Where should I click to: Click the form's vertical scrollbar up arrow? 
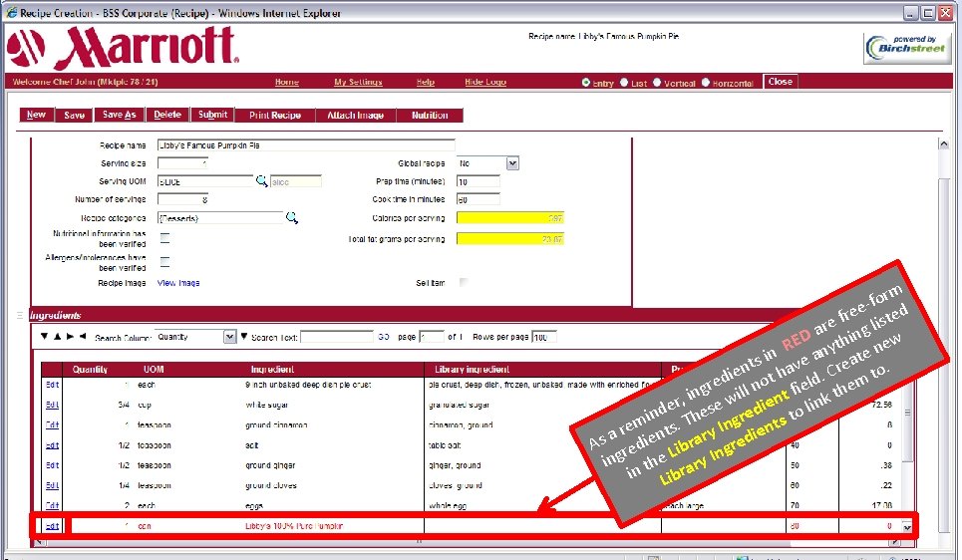[x=944, y=144]
